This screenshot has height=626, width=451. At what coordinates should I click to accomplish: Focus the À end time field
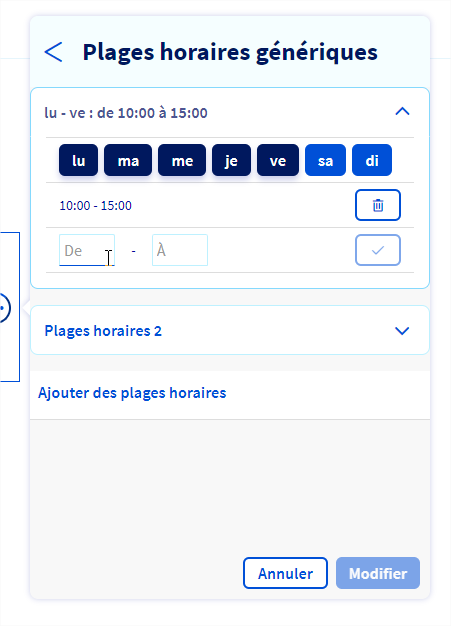(x=180, y=250)
